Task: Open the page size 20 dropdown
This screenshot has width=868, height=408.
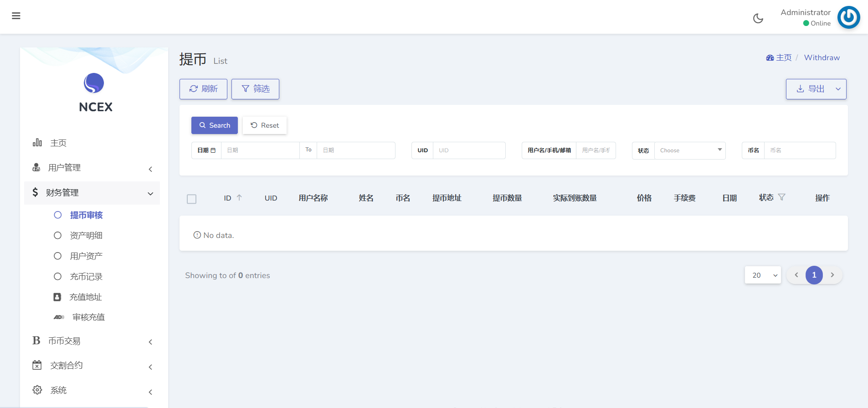Action: [763, 275]
